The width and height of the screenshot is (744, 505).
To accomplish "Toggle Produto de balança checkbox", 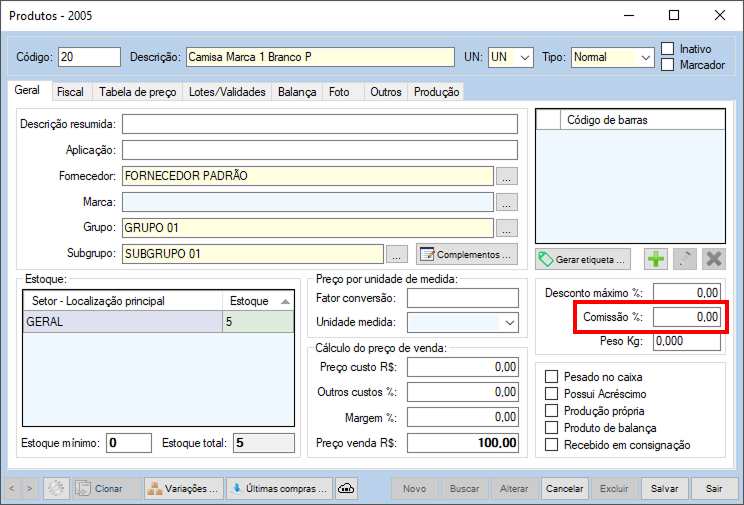I will 552,428.
